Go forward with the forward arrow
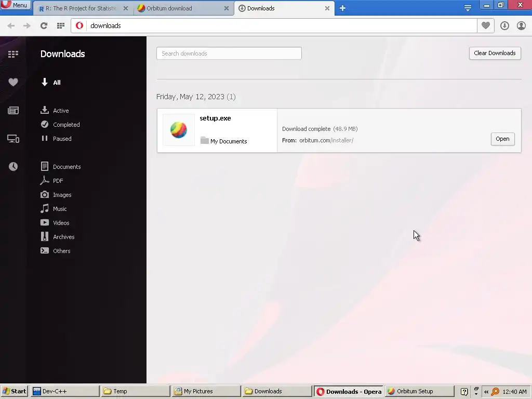 [27, 26]
